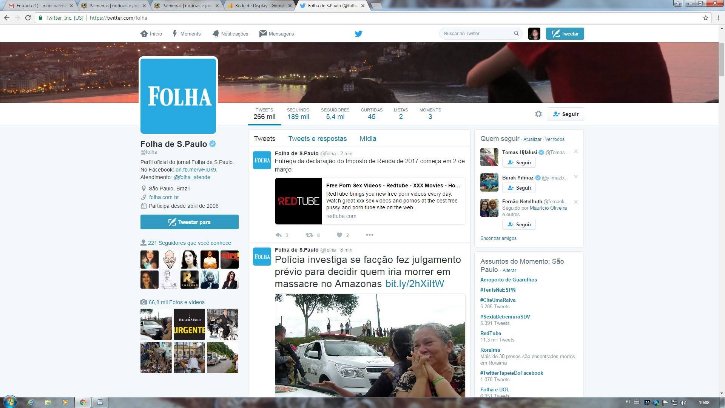Viewport: 725px width, 408px height.
Task: Click the browser address bar
Action: point(370,18)
